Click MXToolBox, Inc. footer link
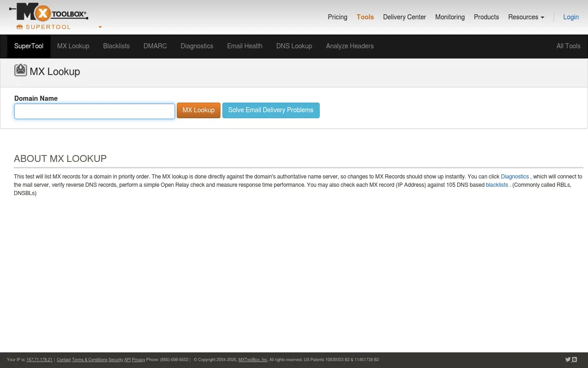The image size is (588, 368). (x=253, y=360)
